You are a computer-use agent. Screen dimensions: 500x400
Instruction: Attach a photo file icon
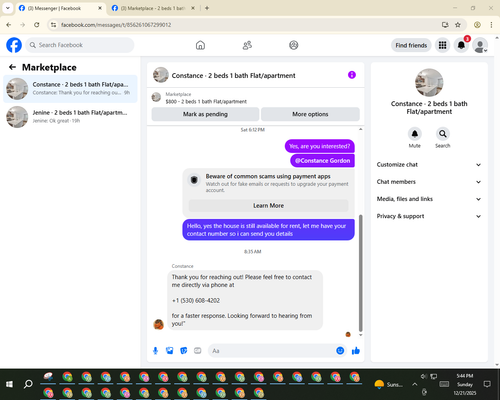170,351
